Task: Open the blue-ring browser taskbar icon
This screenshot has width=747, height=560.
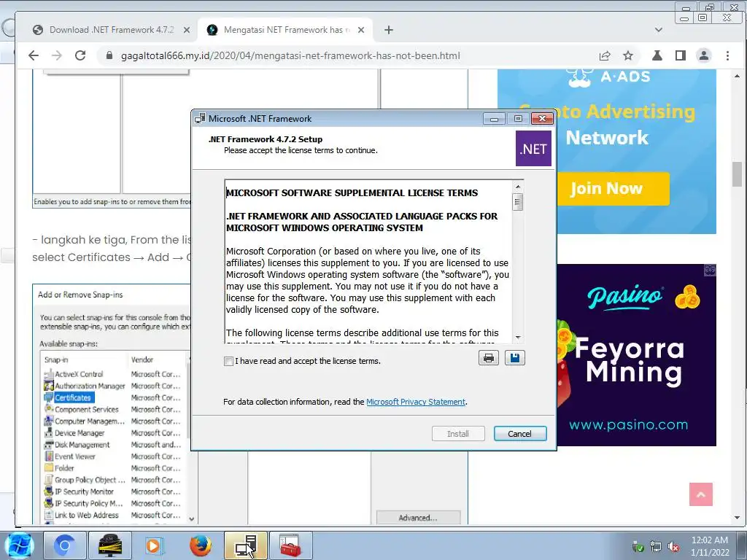Action: (64, 545)
